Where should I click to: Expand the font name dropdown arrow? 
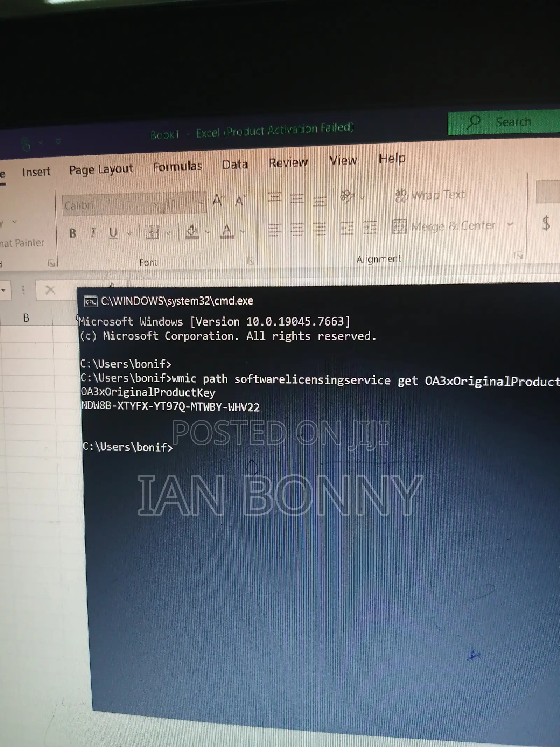tap(156, 203)
